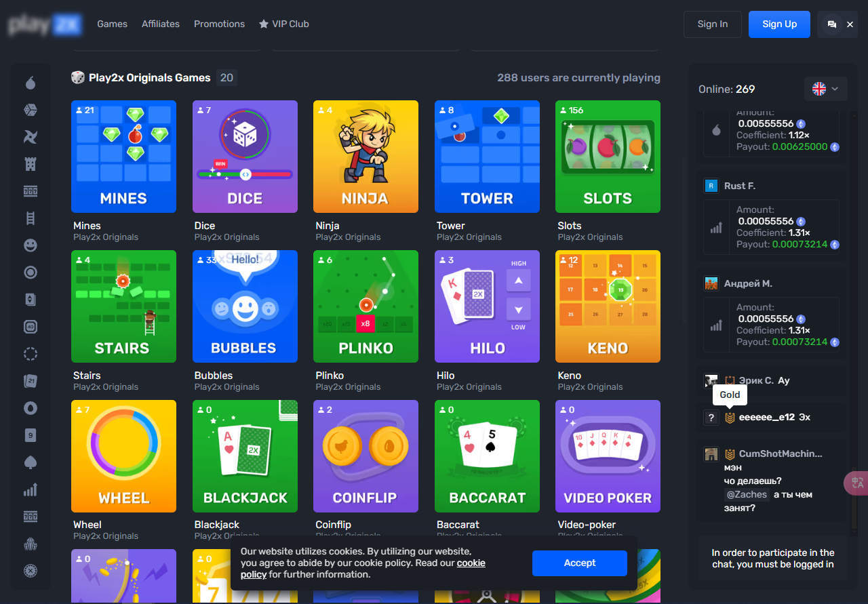Open Hilo via the arrows card sidebar icon
The height and width of the screenshot is (604, 868).
pos(31,300)
